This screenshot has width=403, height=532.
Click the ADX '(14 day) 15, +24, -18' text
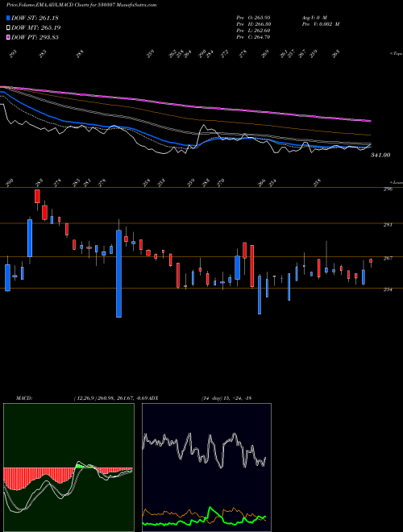[x=226, y=398]
